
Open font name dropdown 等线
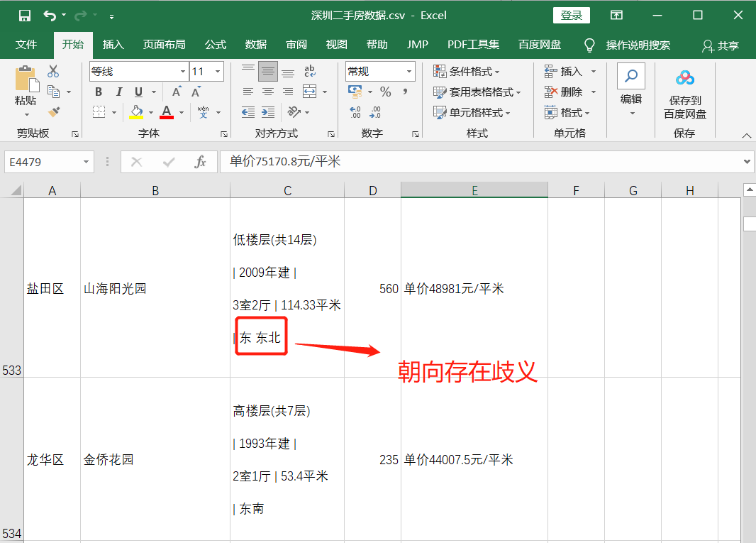point(183,72)
